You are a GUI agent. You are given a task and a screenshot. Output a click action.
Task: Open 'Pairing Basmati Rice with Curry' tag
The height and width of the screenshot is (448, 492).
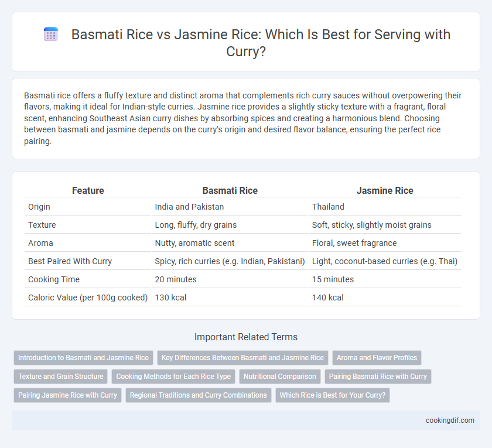click(x=378, y=377)
